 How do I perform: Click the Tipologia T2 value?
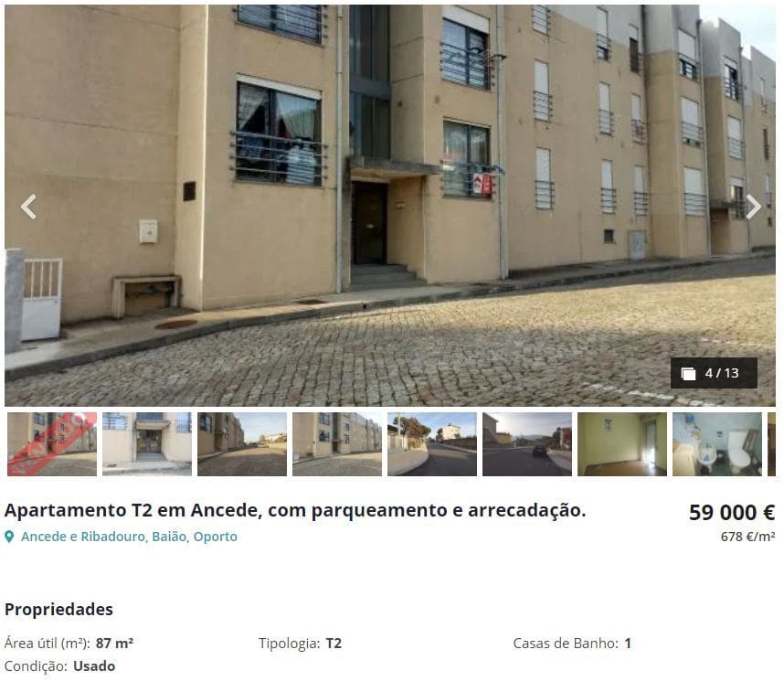tap(334, 643)
